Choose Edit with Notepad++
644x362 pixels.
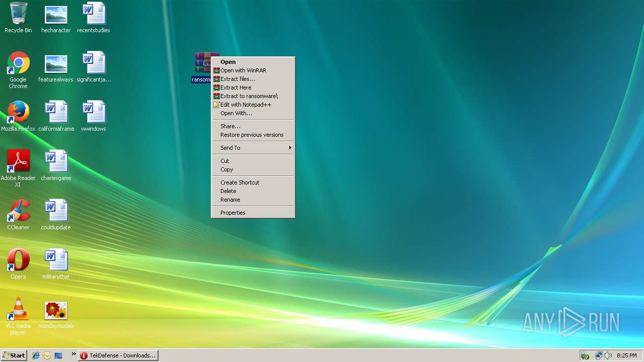click(253, 105)
